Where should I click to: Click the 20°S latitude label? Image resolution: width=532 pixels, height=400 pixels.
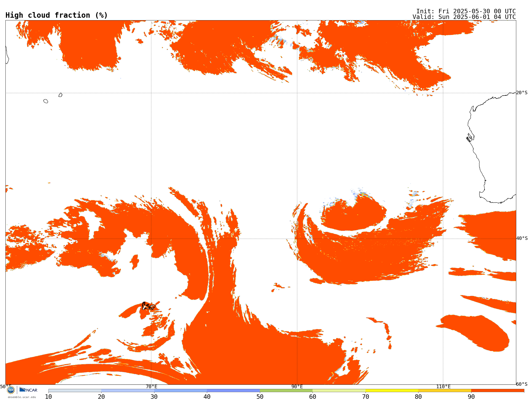522,93
